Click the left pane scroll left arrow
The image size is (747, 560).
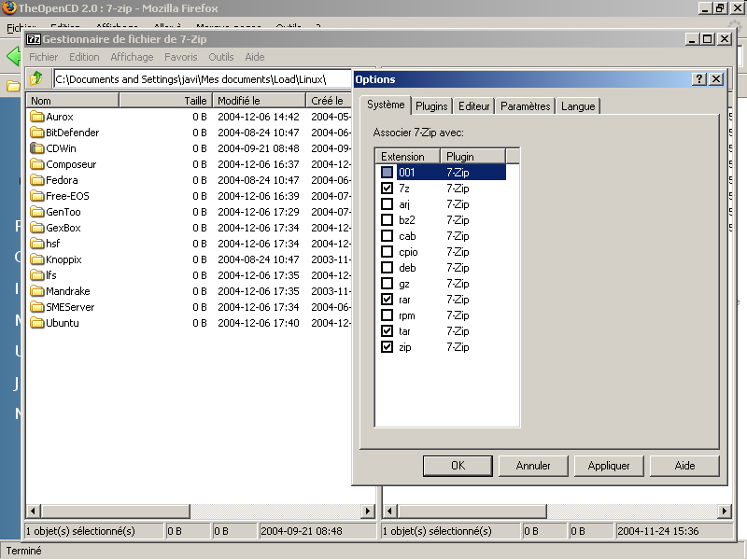click(x=33, y=511)
